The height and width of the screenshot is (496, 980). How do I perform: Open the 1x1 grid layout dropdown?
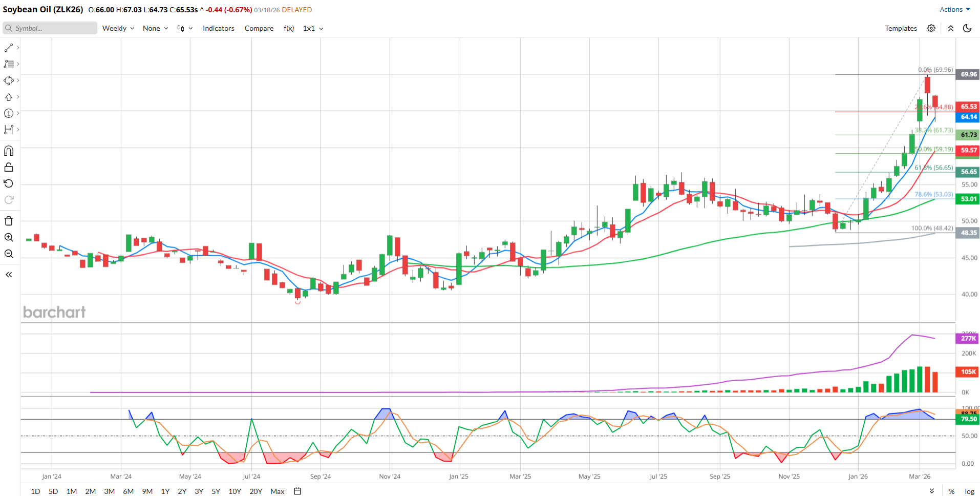313,28
